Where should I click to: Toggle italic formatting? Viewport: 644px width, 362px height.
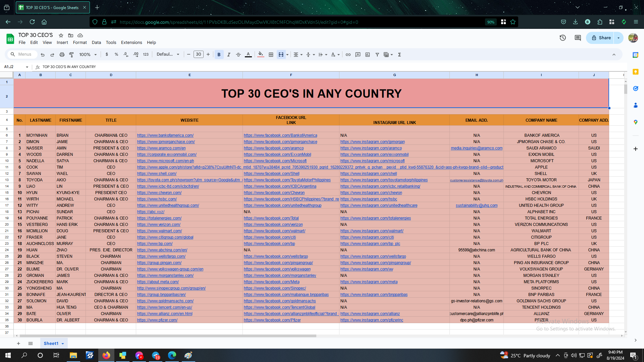click(229, 55)
